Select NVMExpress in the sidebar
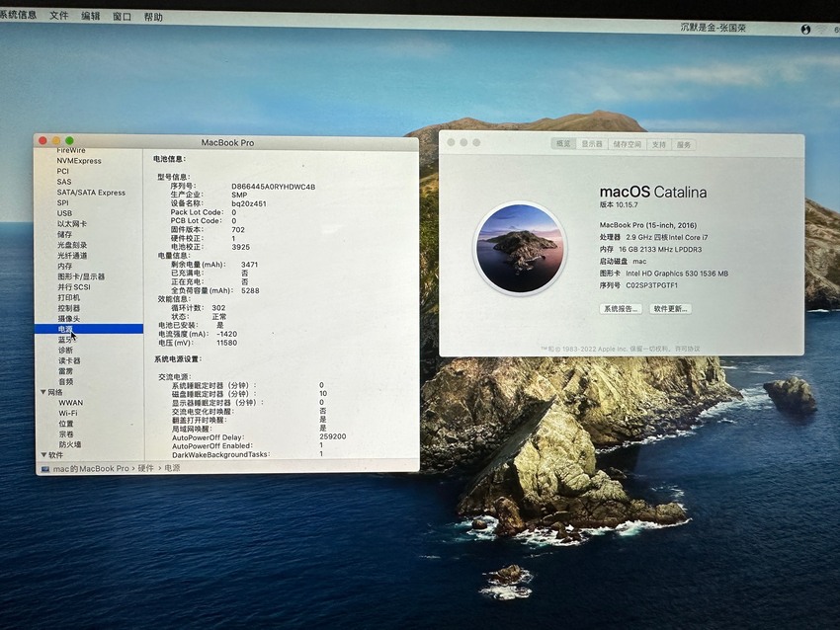 [x=79, y=161]
